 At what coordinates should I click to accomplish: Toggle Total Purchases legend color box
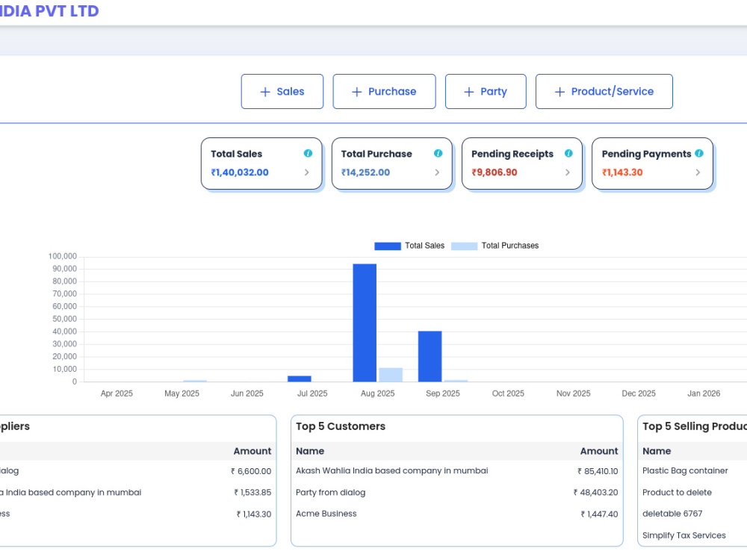click(x=464, y=246)
